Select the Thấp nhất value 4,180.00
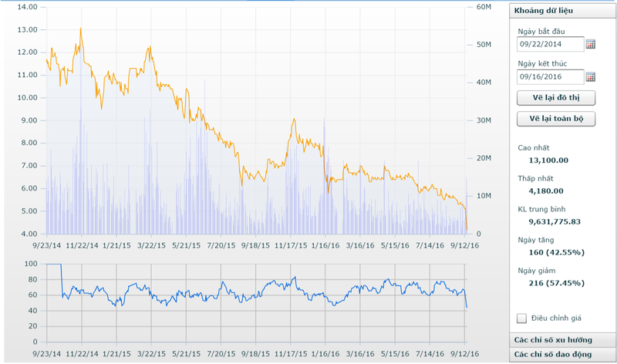Screen dimensions: 617x364 pyautogui.click(x=546, y=190)
